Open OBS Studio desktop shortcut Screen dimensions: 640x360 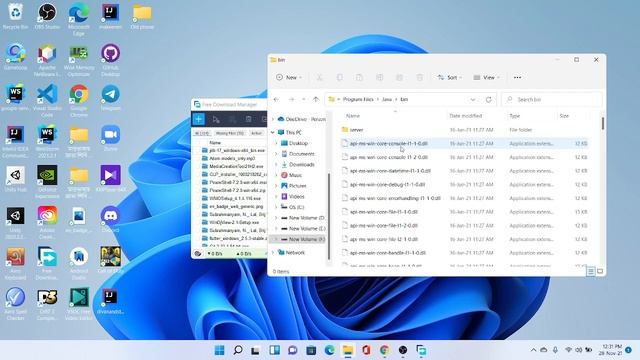pos(47,16)
